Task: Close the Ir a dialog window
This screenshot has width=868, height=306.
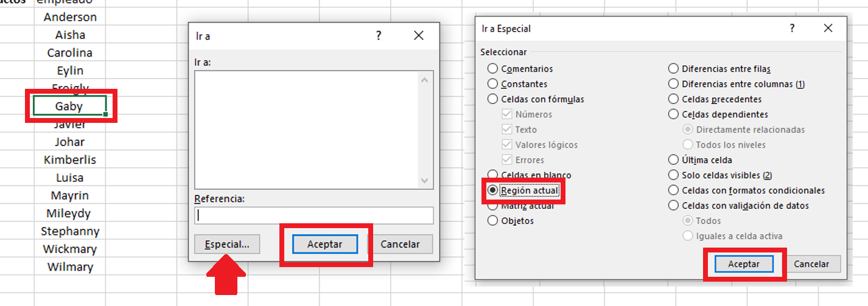Action: (419, 36)
